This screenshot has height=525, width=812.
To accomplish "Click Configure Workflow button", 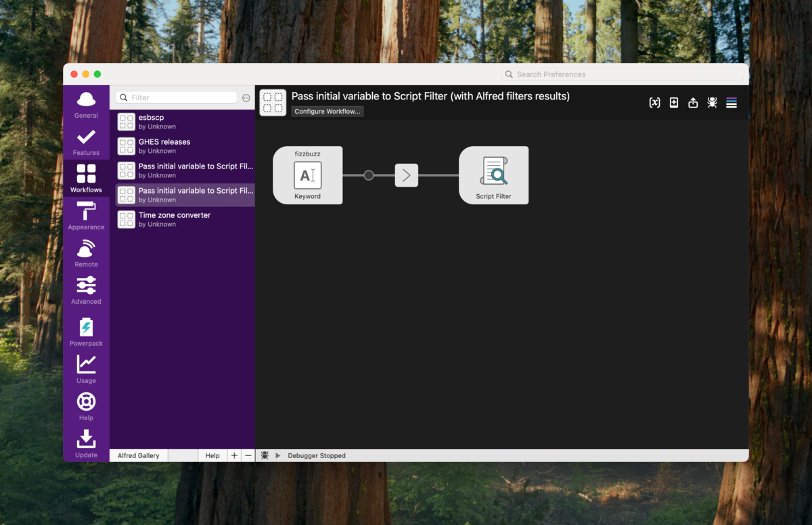I will [x=328, y=111].
